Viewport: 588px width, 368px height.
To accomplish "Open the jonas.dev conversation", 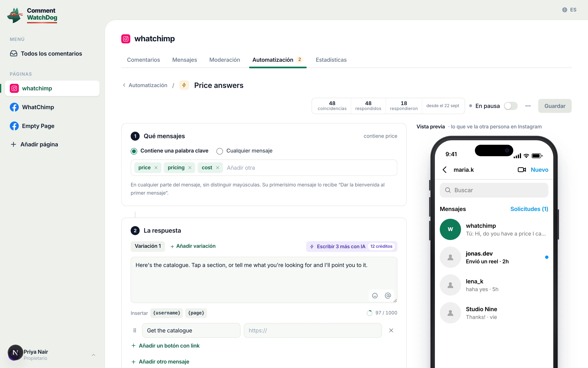I will [494, 257].
